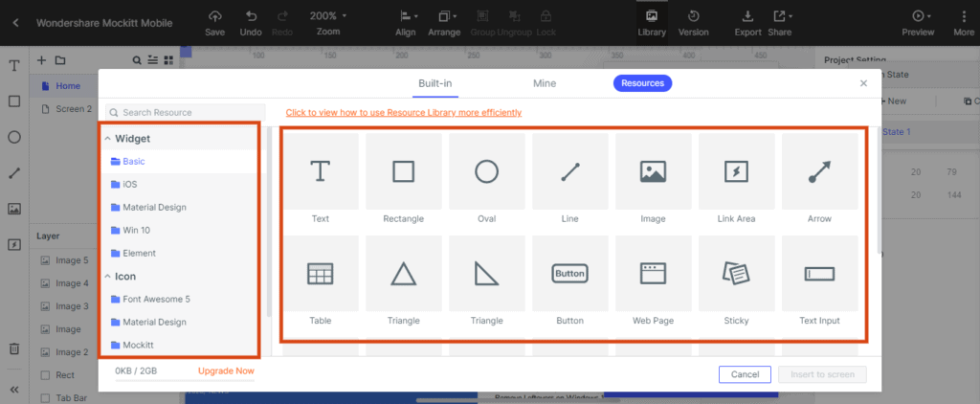Select the Image 5 layer
Image resolution: width=980 pixels, height=404 pixels.
pyautogui.click(x=64, y=260)
